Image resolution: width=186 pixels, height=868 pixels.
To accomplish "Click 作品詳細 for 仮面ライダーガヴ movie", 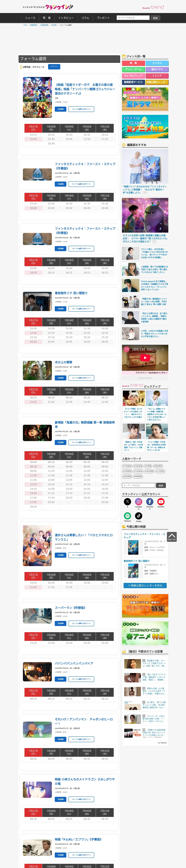I will (x=60, y=109).
